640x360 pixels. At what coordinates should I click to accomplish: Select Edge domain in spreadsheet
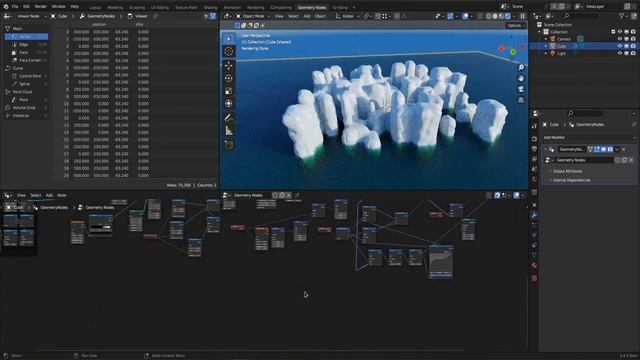[x=27, y=44]
